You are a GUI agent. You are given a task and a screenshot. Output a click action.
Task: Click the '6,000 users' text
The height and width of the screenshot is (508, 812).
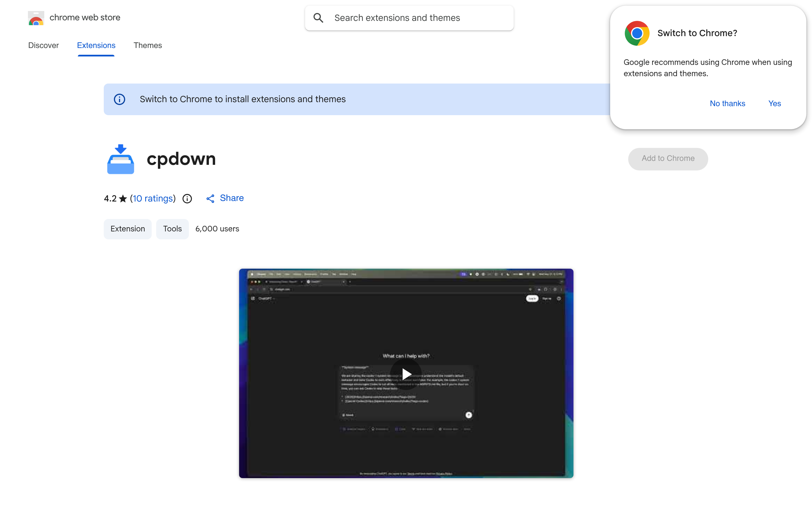217,229
